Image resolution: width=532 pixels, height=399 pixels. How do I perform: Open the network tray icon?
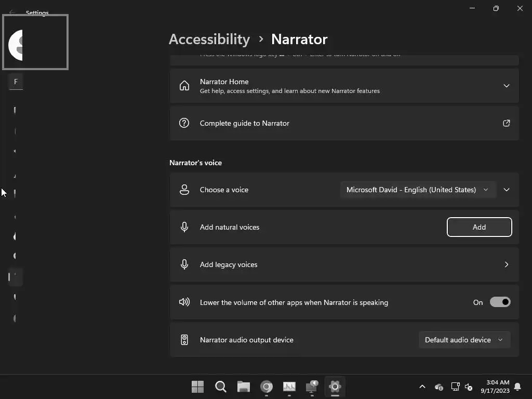[455, 387]
